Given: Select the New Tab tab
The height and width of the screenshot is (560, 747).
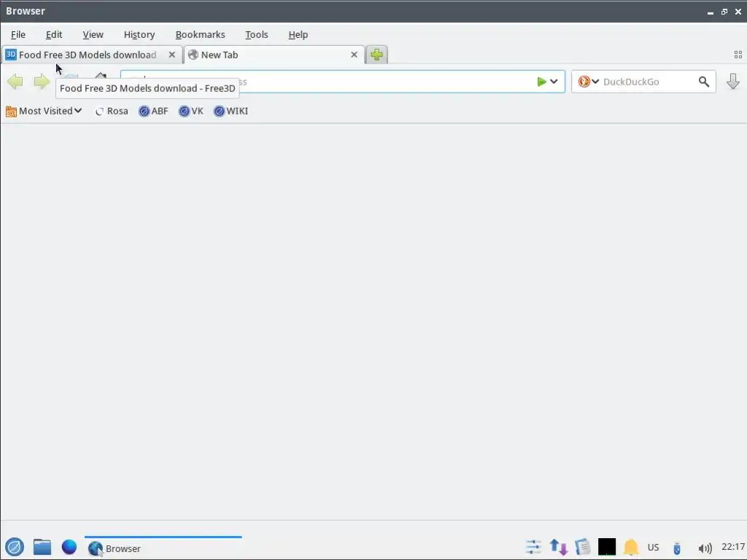Looking at the screenshot, I should coord(274,55).
